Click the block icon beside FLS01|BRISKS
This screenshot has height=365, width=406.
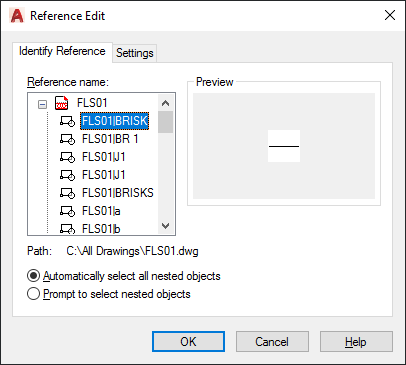coord(67,193)
